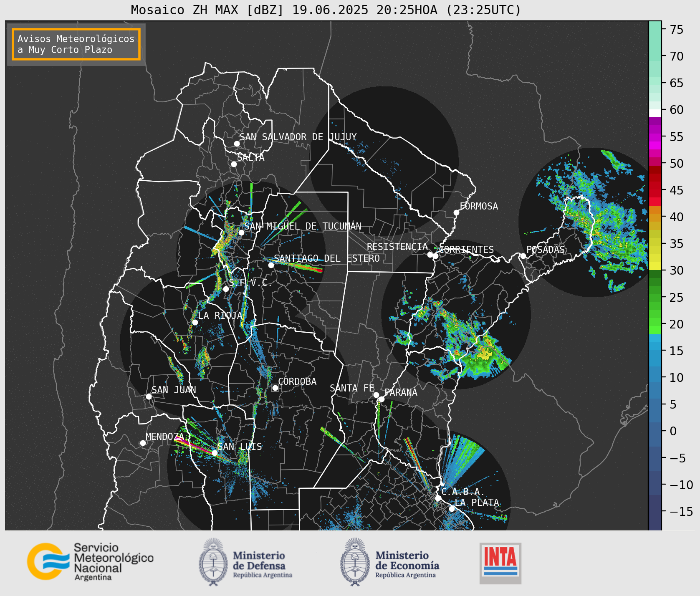Select the Salta city marker
Viewport: 700px width, 596px height.
pyautogui.click(x=234, y=164)
